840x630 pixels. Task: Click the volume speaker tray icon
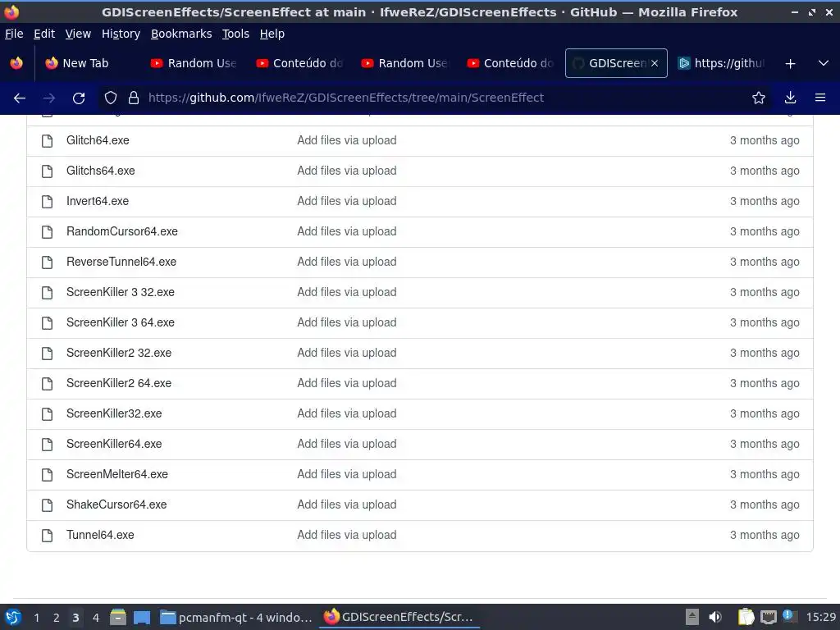point(714,617)
